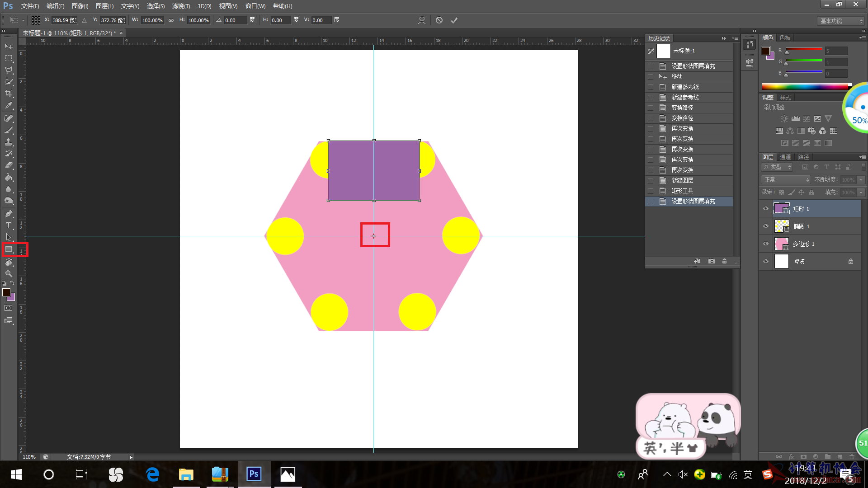
Task: Switch to the 色板 tab
Action: click(x=785, y=38)
